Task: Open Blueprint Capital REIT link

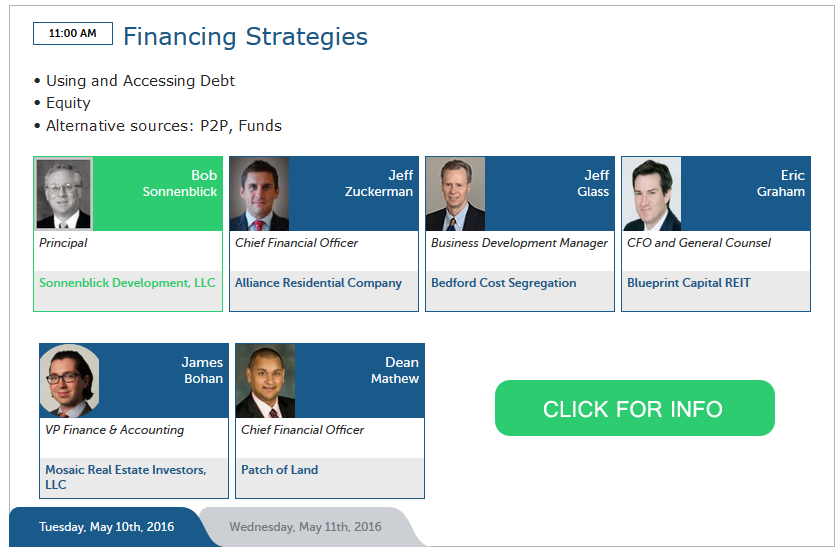Action: point(689,283)
